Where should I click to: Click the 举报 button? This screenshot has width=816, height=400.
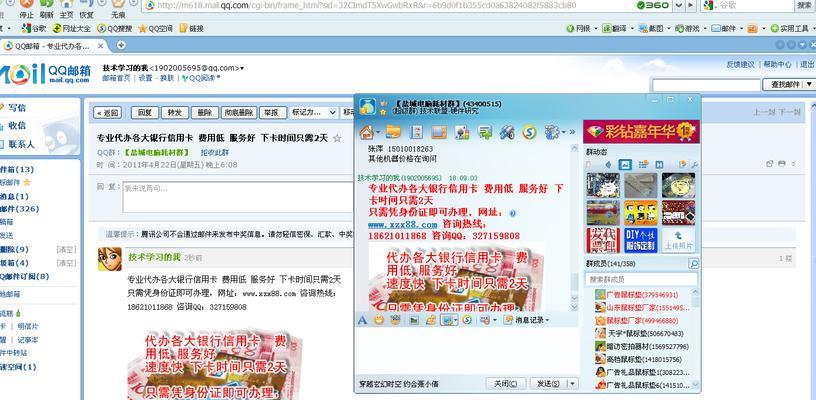coord(271,112)
